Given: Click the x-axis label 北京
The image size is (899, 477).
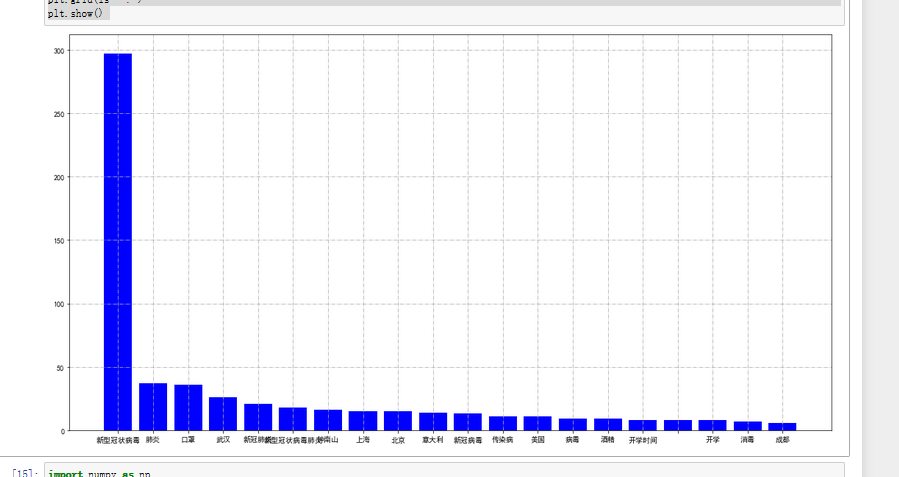Looking at the screenshot, I should (x=398, y=440).
